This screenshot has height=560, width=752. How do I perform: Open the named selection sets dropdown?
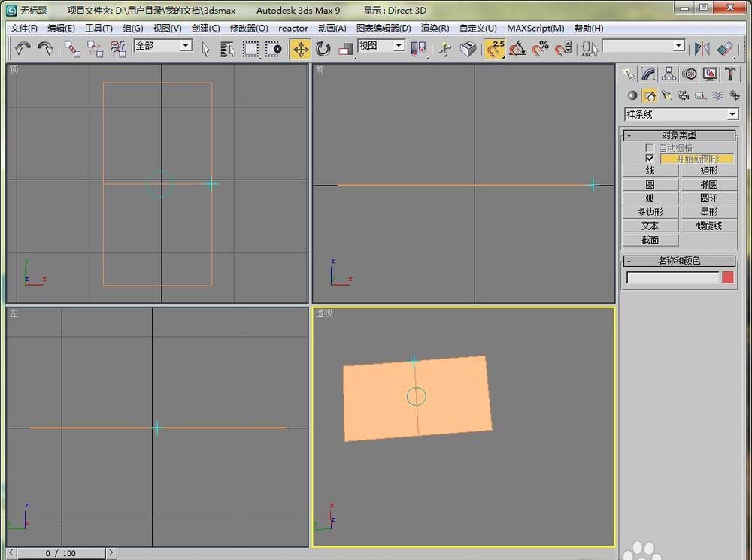(x=643, y=46)
